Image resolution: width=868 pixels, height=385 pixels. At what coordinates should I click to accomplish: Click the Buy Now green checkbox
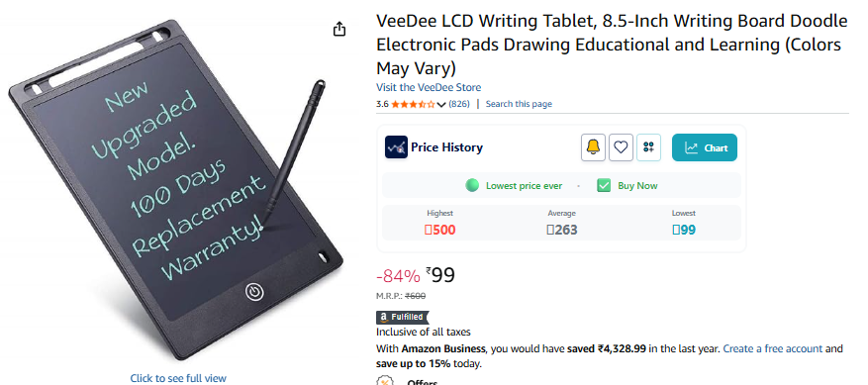604,186
